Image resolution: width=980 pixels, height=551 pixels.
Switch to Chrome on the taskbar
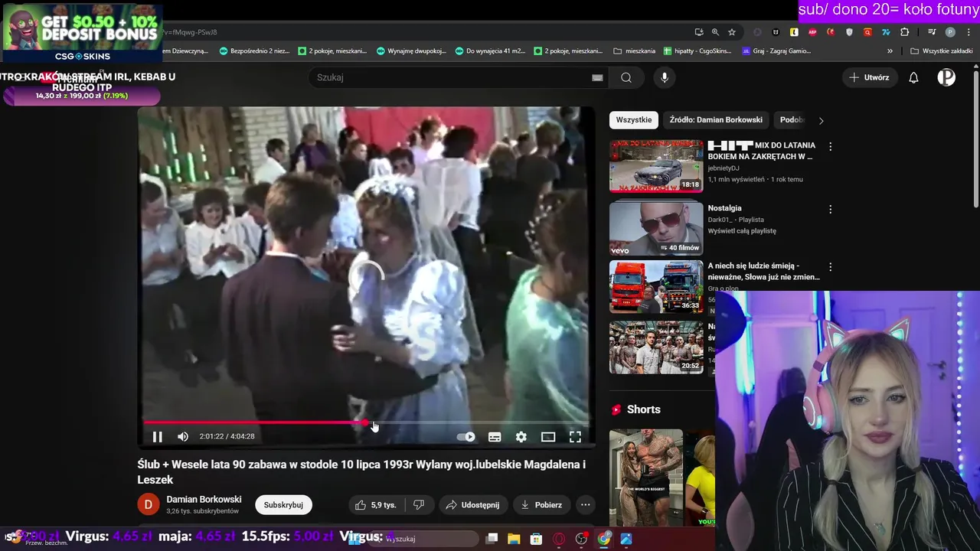click(x=604, y=539)
